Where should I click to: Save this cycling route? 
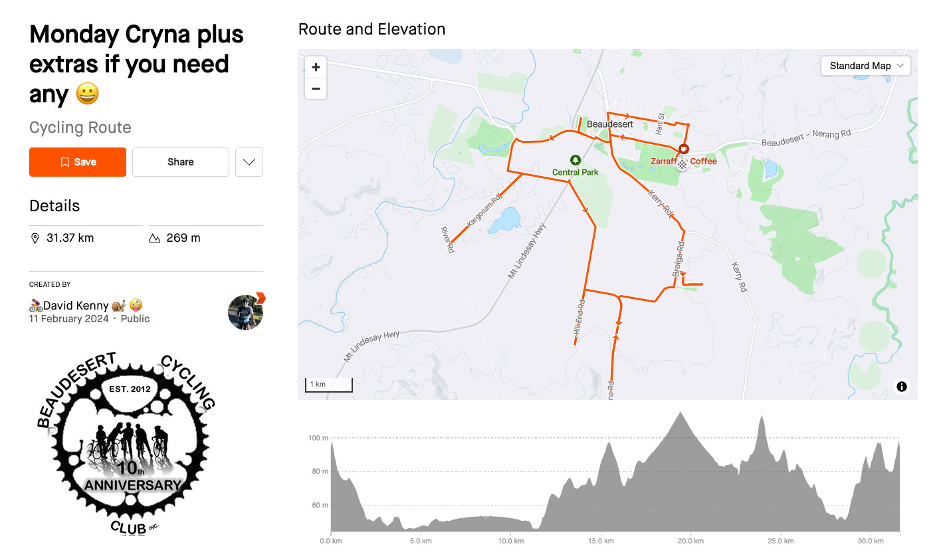(78, 162)
